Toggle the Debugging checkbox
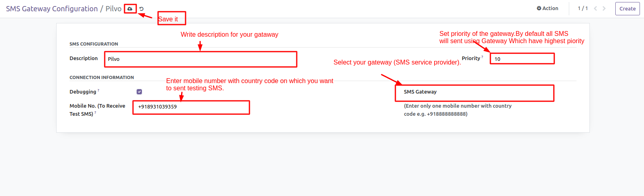Viewport: 644px width, 196px height. click(139, 92)
